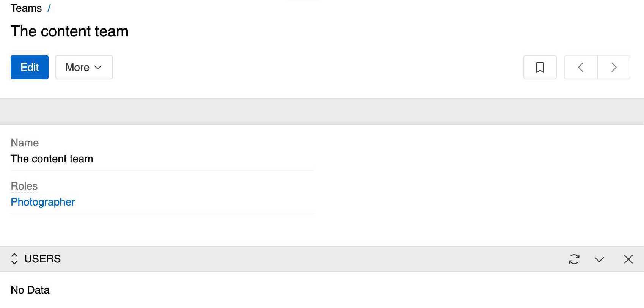Click the No Data text
The height and width of the screenshot is (308, 644).
[30, 290]
